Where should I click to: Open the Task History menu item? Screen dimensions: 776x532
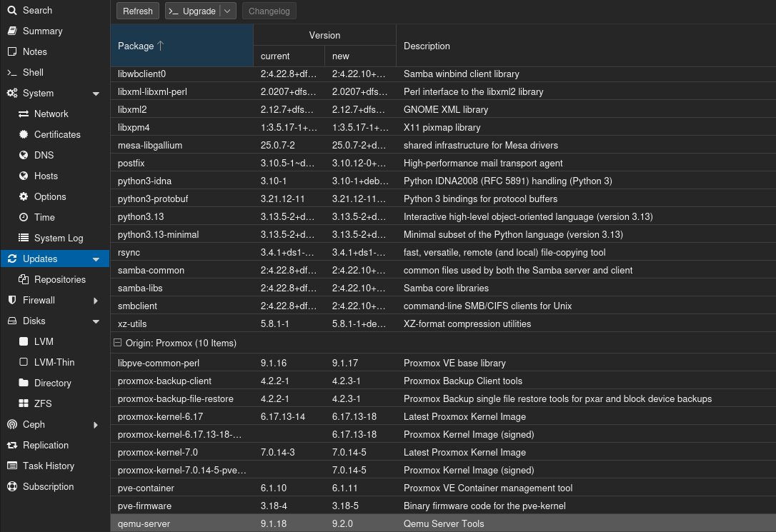tap(54, 466)
